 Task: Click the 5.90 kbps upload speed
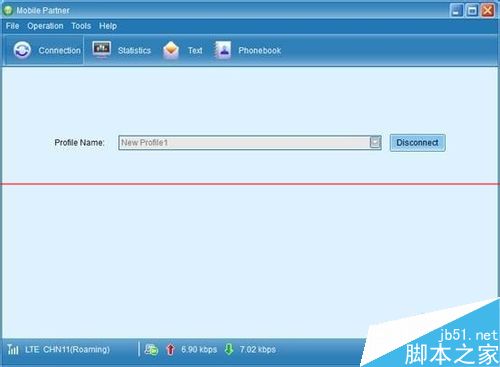[x=199, y=349]
